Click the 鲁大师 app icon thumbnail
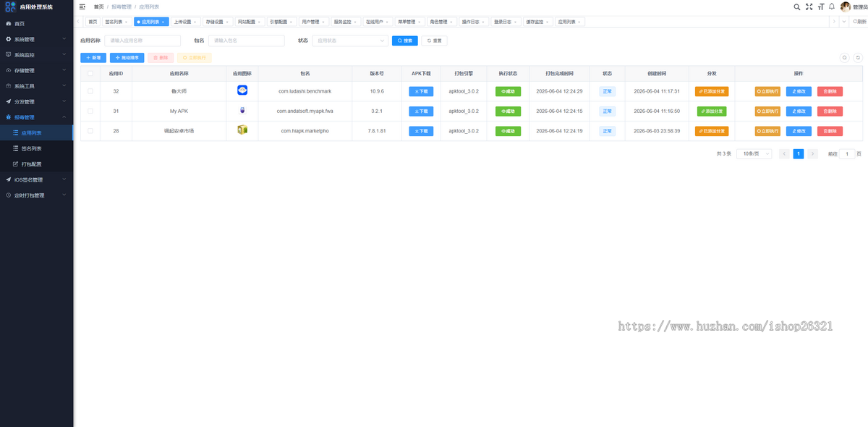868x427 pixels. point(242,90)
